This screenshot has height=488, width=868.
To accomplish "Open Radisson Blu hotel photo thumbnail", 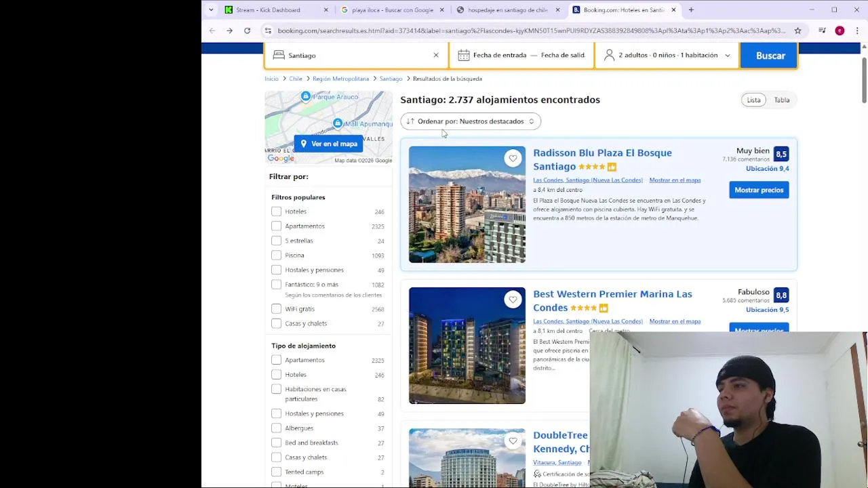I will (467, 205).
